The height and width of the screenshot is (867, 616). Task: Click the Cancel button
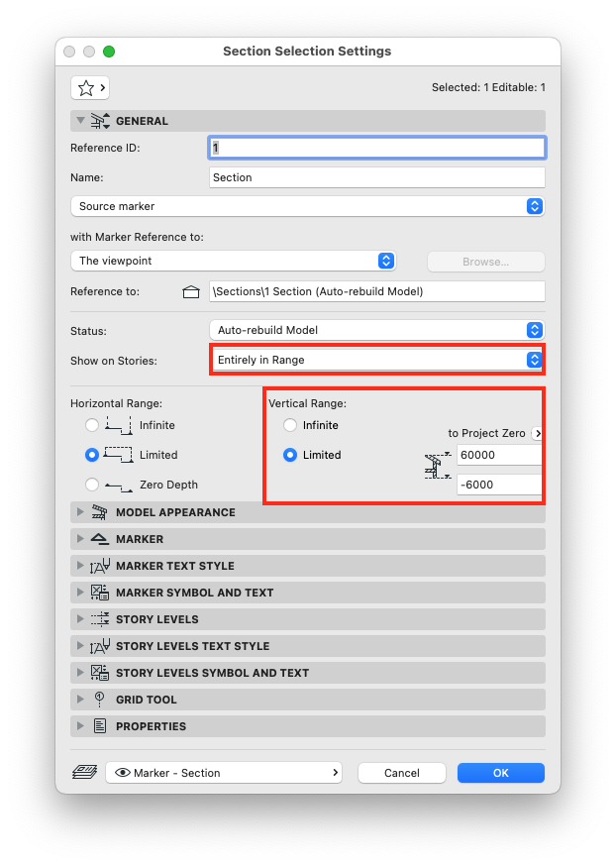402,773
